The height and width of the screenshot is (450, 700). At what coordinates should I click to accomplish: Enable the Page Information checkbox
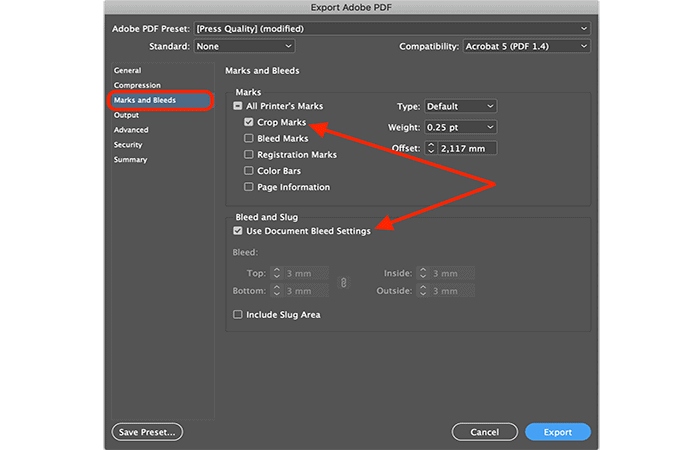tap(249, 187)
